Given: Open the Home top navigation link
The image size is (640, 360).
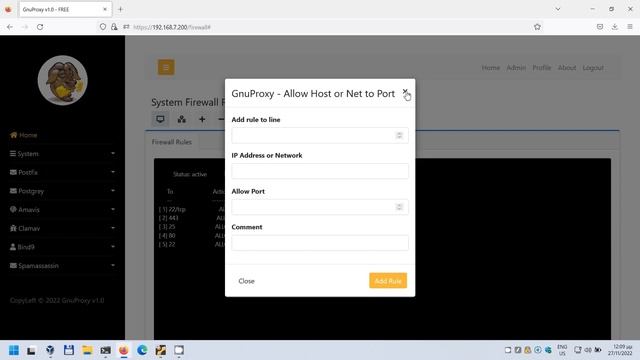Looking at the screenshot, I should [x=491, y=68].
